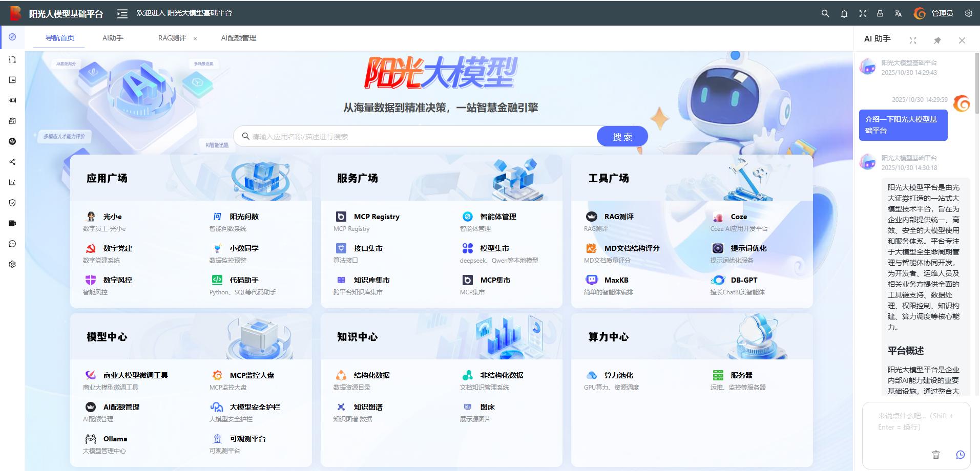Toggle the pin on AI 助手 panel

click(x=937, y=40)
